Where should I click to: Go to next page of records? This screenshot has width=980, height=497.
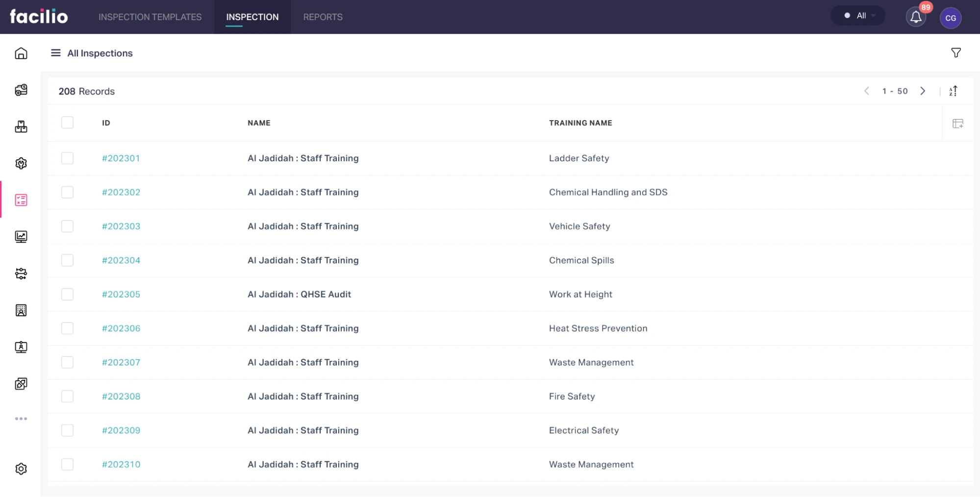point(923,91)
